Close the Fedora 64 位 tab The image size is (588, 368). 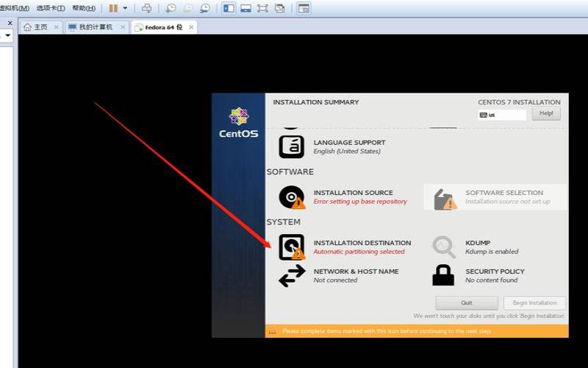click(x=191, y=27)
